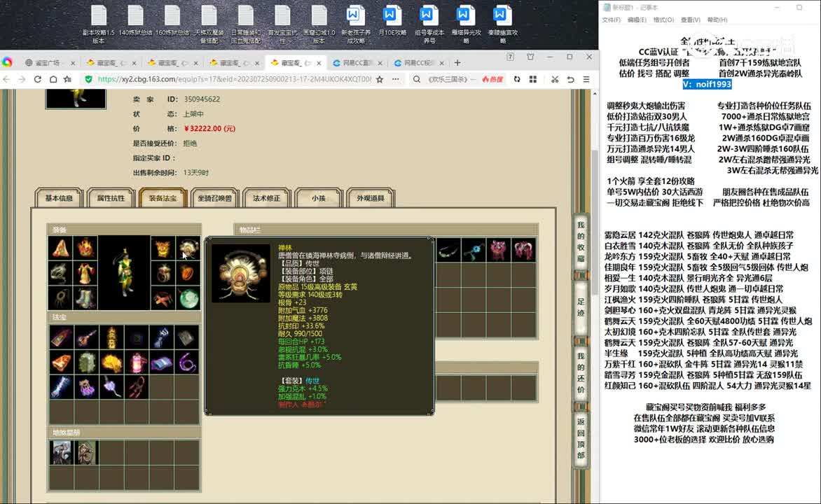Select the crossed orange belt equipment icon
The width and height of the screenshot is (821, 504).
[163, 297]
